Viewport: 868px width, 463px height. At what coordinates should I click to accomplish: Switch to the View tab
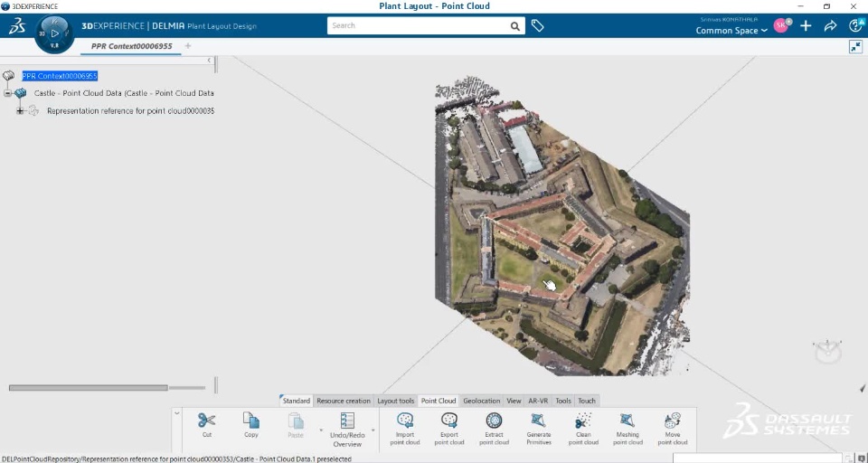pos(514,401)
